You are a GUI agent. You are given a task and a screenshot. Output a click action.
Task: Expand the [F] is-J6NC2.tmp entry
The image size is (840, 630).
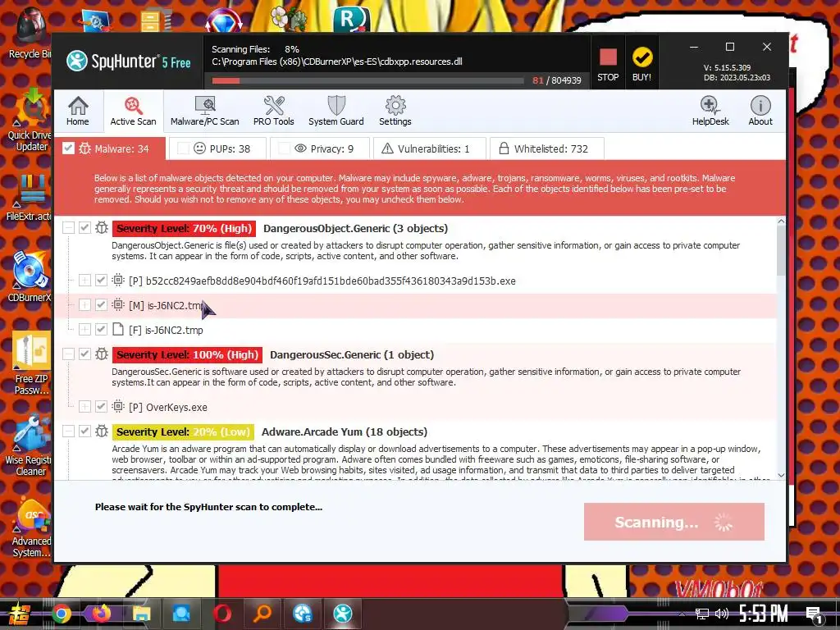pyautogui.click(x=84, y=330)
